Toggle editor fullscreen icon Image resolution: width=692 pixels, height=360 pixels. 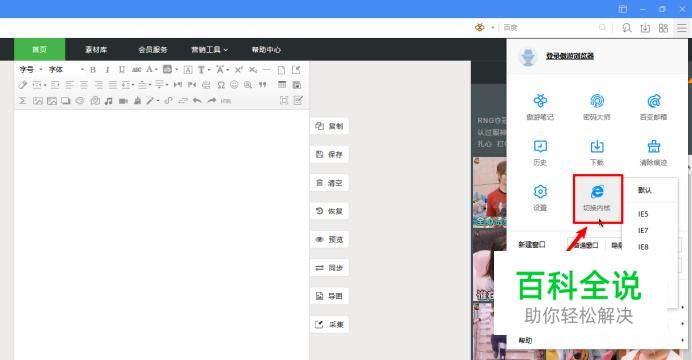click(284, 101)
